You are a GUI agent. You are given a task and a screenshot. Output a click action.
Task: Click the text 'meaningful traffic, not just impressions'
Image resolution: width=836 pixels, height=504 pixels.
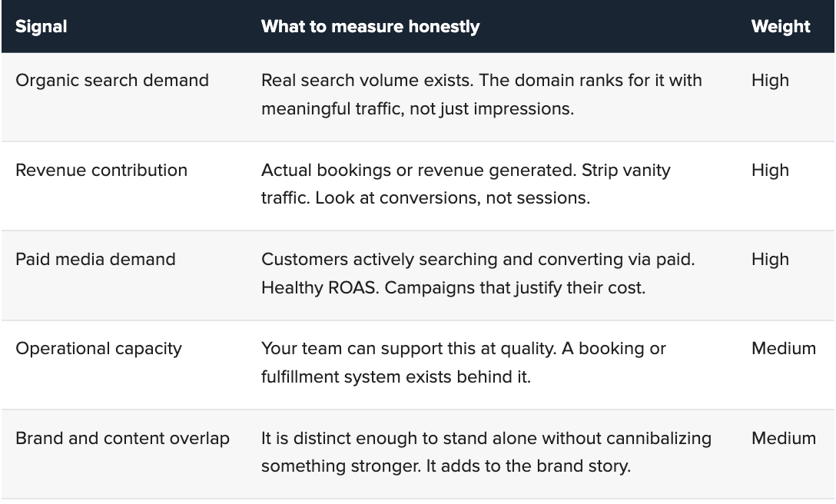[416, 108]
